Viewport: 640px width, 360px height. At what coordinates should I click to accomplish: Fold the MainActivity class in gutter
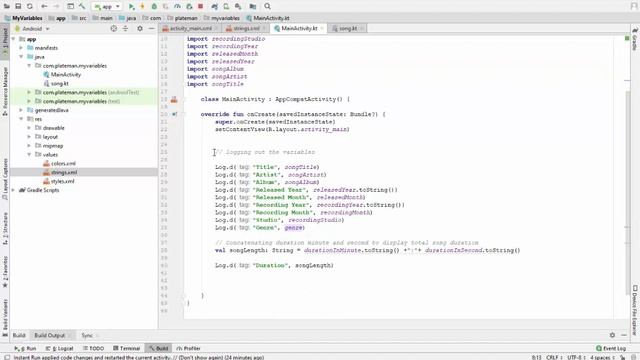183,99
